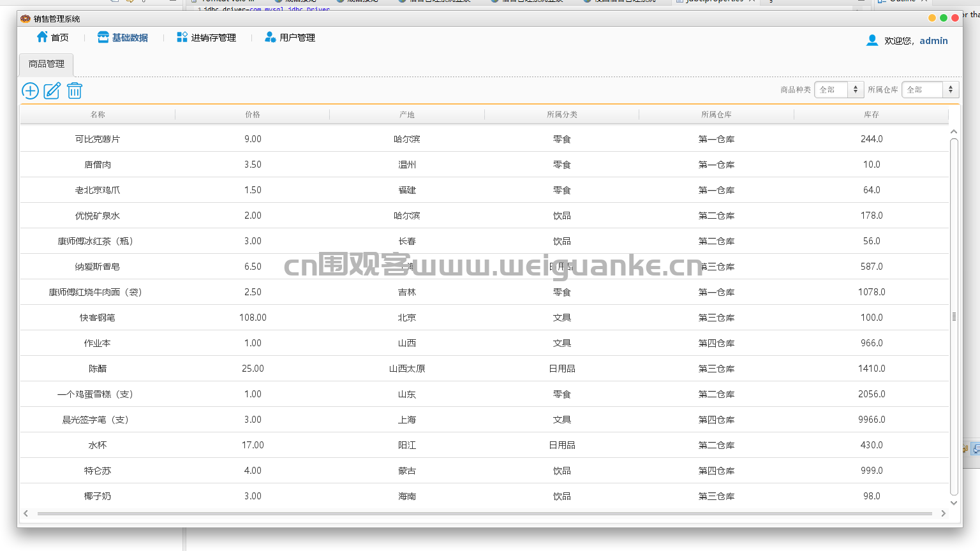
Task: Open the 进销存管理 menu
Action: pos(207,38)
